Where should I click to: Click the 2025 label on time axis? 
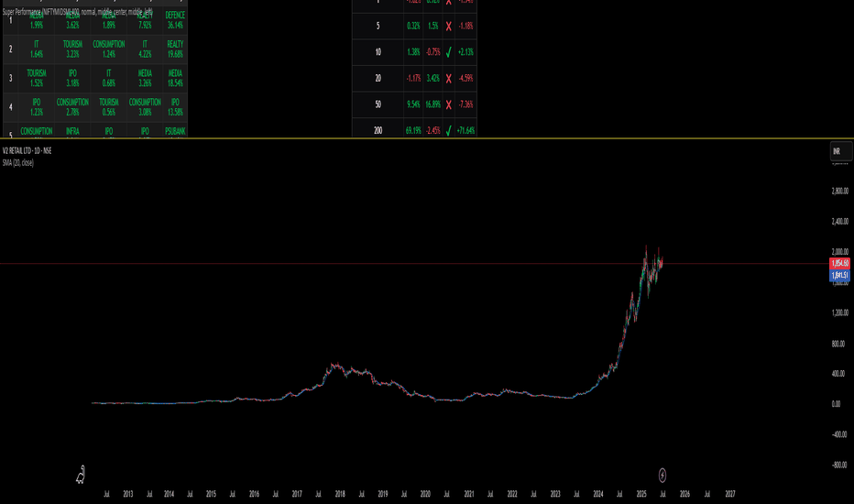pos(641,494)
